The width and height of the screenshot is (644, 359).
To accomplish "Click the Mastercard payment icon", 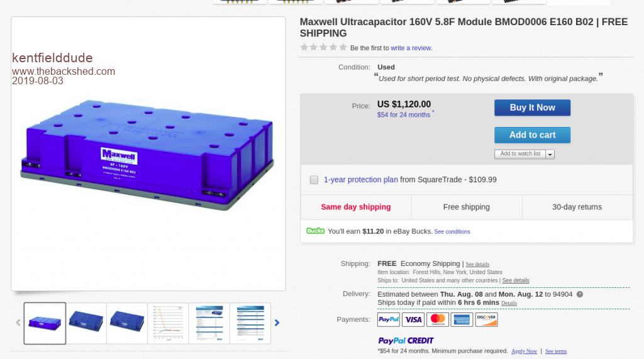I will 437,319.
